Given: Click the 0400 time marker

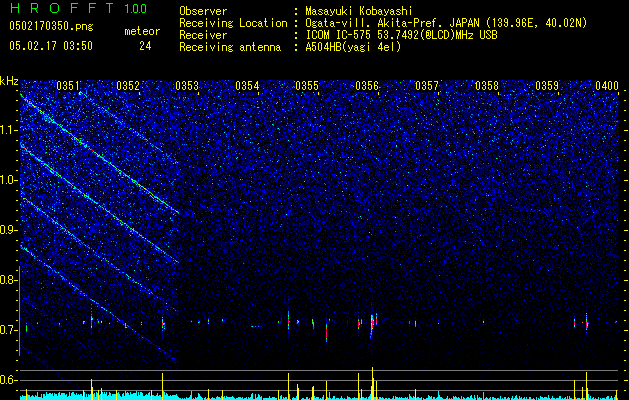Looking at the screenshot, I should tap(607, 86).
